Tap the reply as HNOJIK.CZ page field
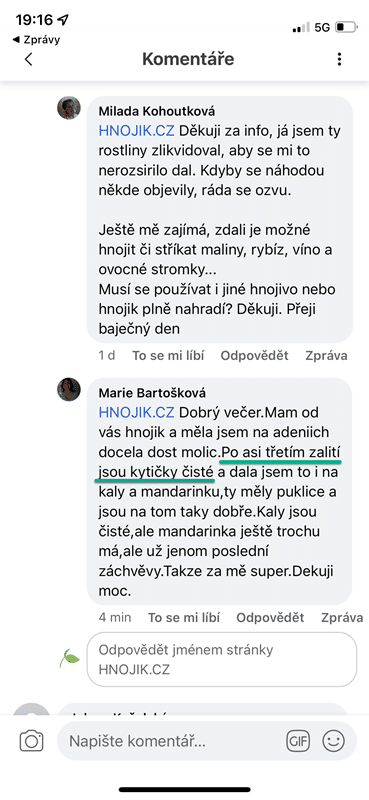Viewport: 369px width, 800px height. pos(222,660)
